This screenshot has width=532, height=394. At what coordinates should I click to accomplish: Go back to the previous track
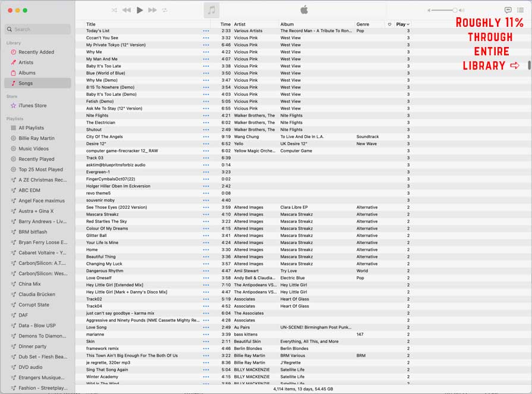(x=127, y=10)
